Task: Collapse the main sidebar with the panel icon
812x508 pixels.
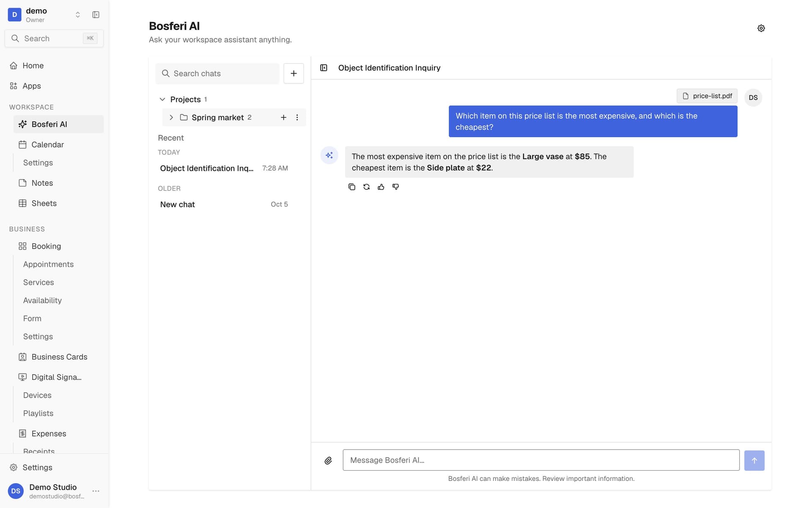Action: coord(96,15)
